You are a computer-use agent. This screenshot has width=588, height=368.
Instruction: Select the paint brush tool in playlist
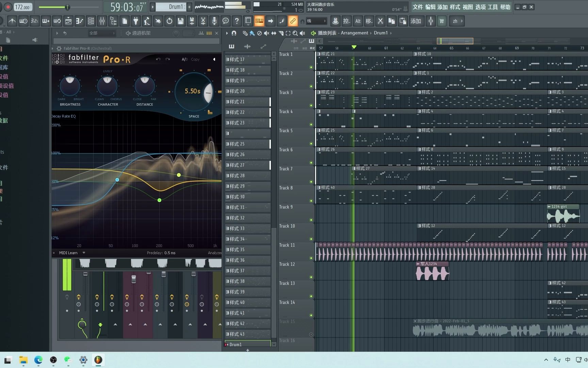tap(252, 33)
